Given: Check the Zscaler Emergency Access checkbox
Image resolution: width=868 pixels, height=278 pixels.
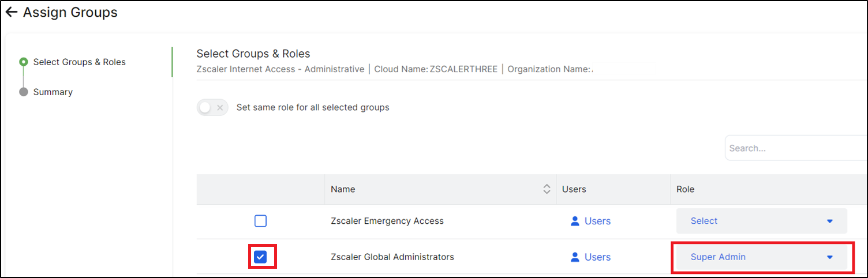Looking at the screenshot, I should [x=261, y=221].
